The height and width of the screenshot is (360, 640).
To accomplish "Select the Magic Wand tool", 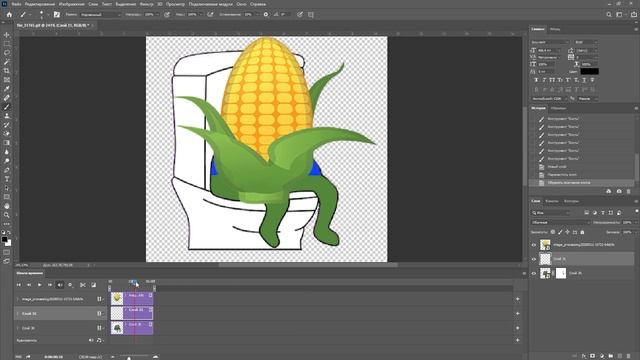I will 7,62.
